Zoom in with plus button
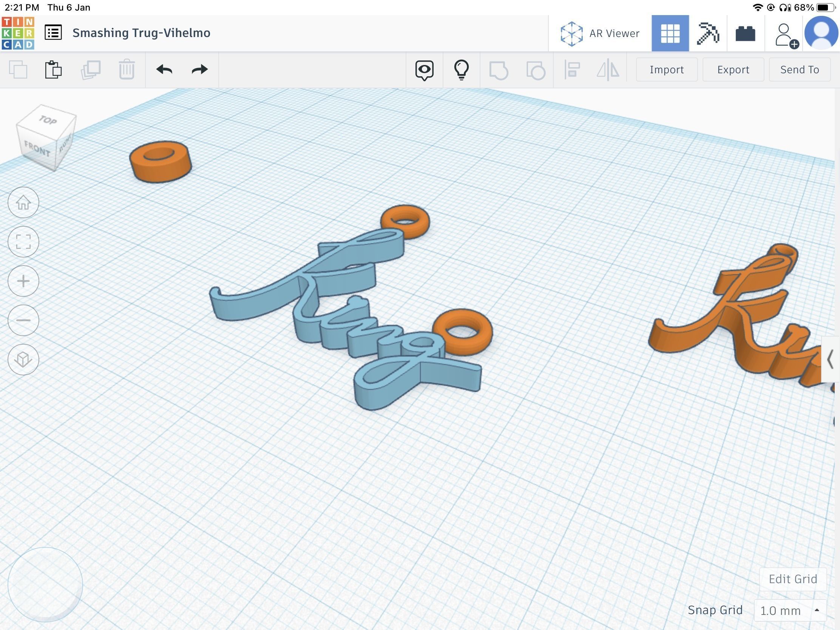This screenshot has height=630, width=840. coord(23,281)
